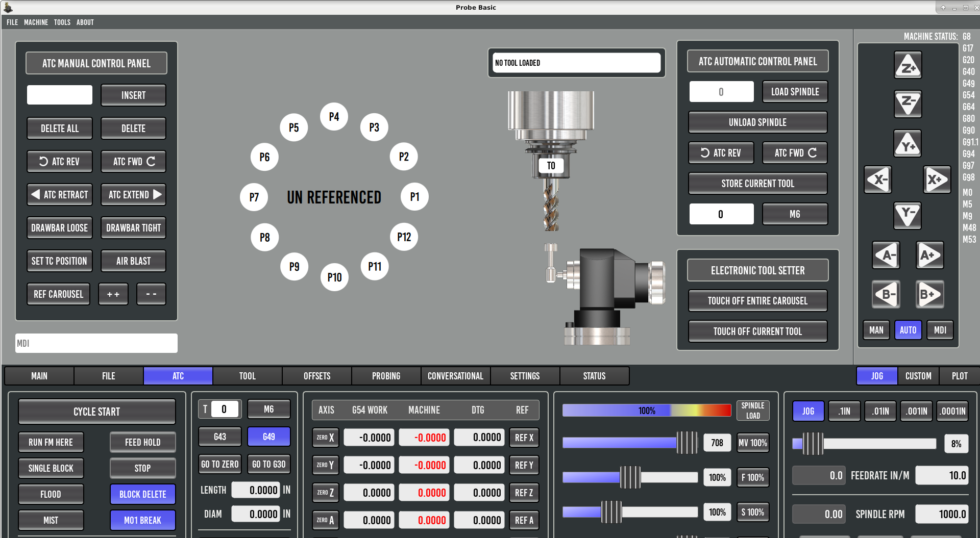Jog Z axis down with Z- arrow

[908, 104]
